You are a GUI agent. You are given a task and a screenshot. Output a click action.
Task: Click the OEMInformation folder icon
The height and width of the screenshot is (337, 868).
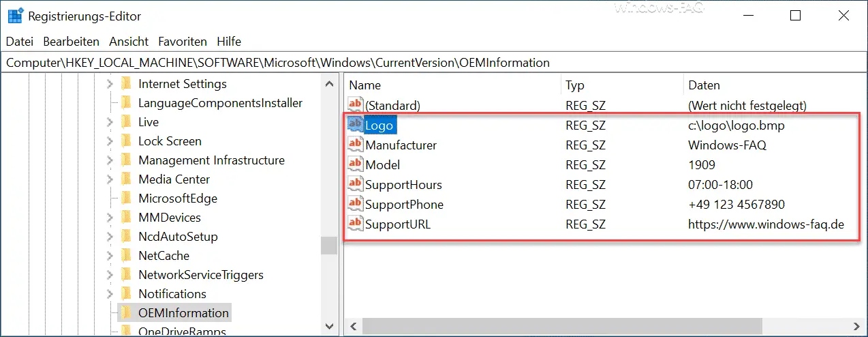[x=125, y=312]
